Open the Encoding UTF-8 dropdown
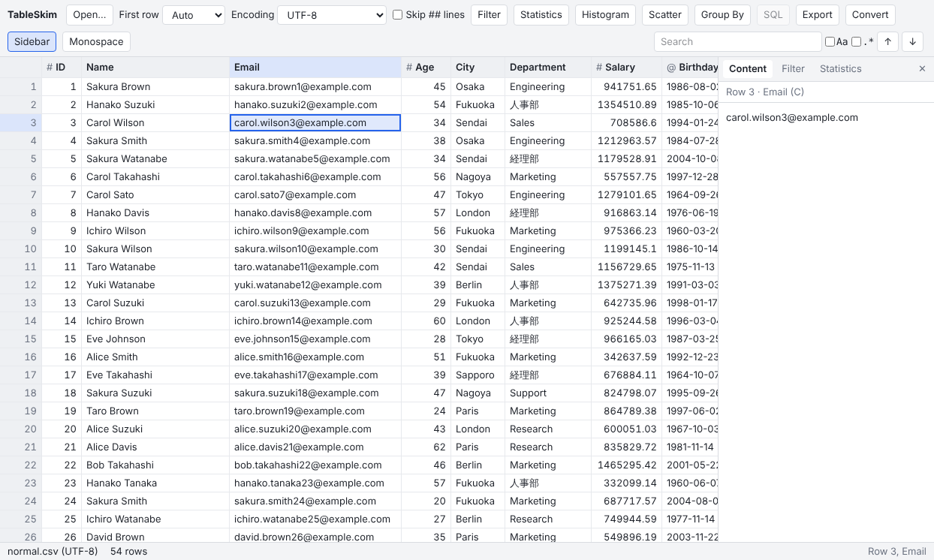Viewport: 934px width, 560px height. point(332,15)
